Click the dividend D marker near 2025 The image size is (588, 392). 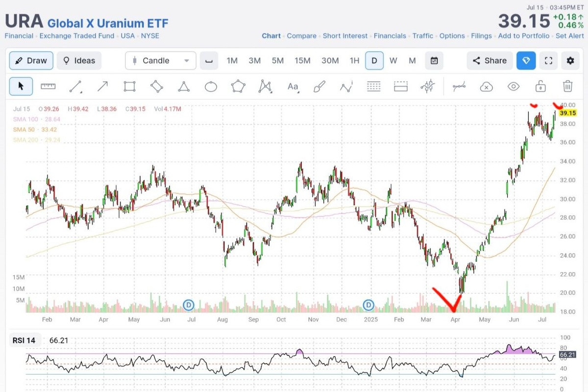(x=369, y=305)
